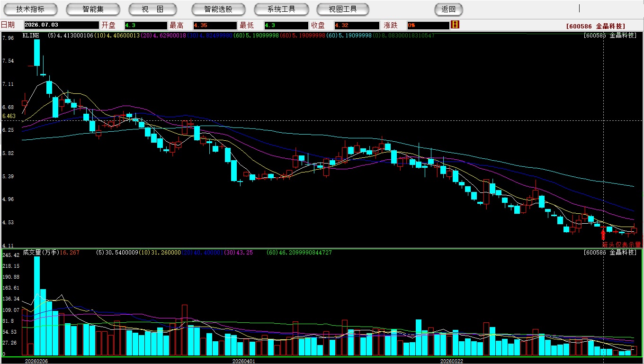The height and width of the screenshot is (364, 644).
Task: Open the 技术指标 menu button
Action: (30, 9)
